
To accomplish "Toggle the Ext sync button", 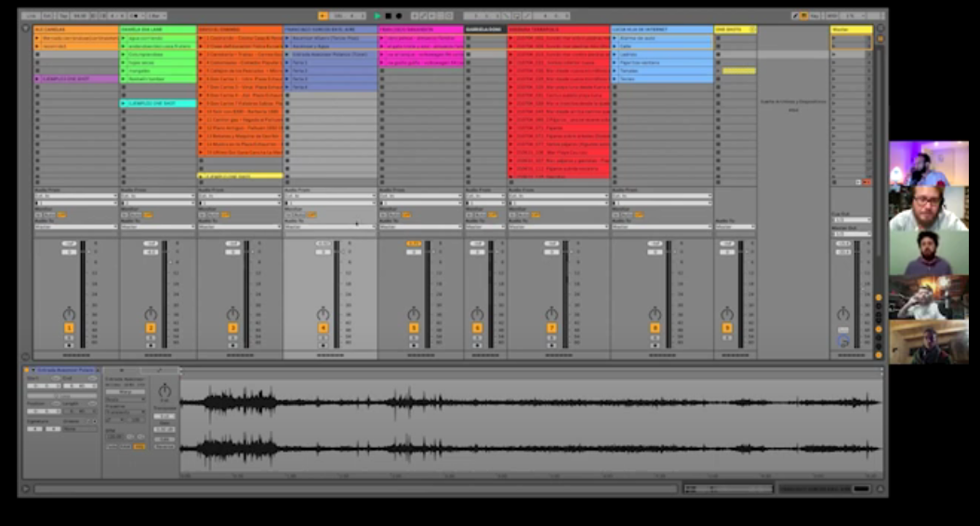I will pos(47,16).
